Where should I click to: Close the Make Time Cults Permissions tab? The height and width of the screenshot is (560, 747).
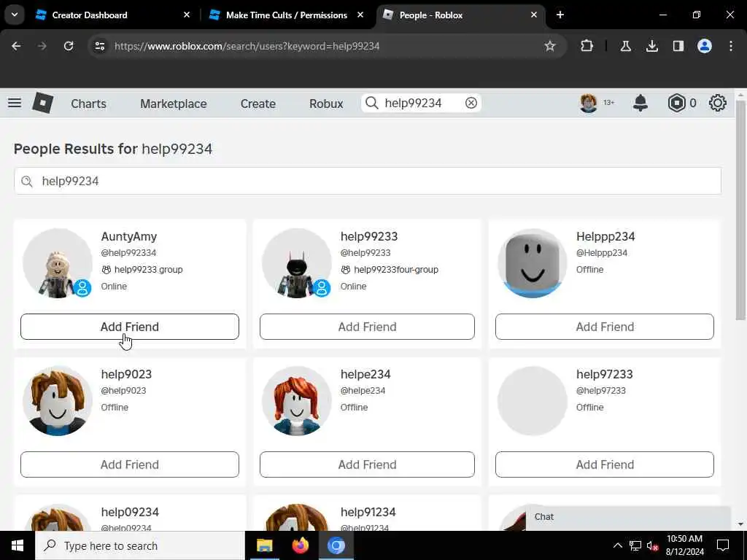click(x=360, y=15)
